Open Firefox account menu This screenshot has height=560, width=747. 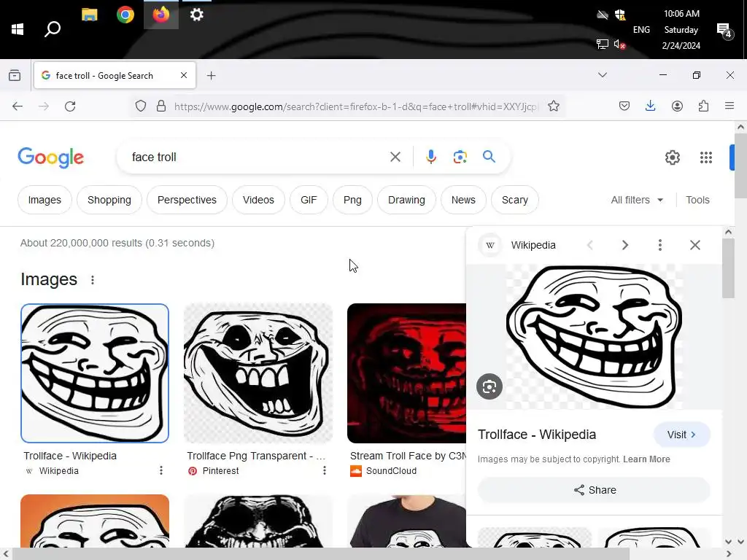(x=677, y=106)
